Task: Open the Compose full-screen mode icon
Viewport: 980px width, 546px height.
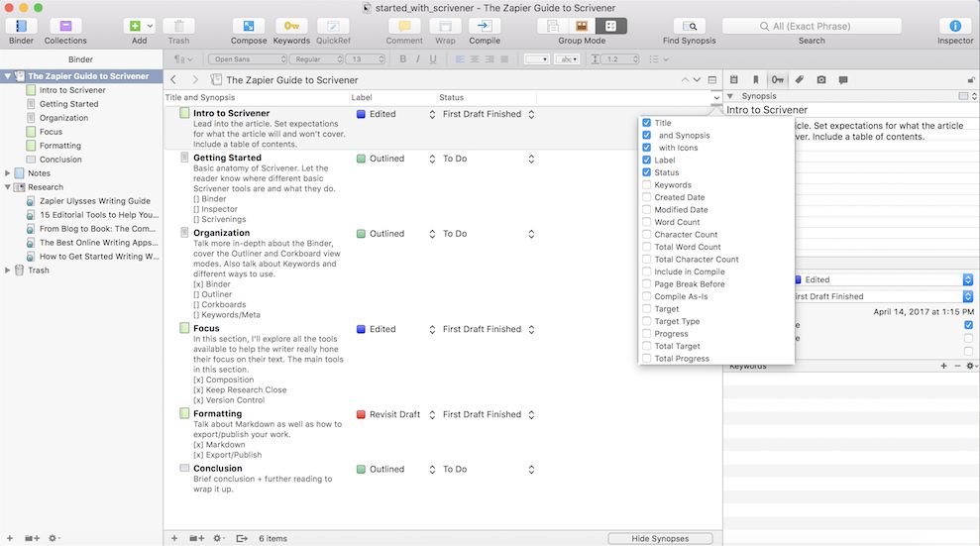Action: point(248,26)
